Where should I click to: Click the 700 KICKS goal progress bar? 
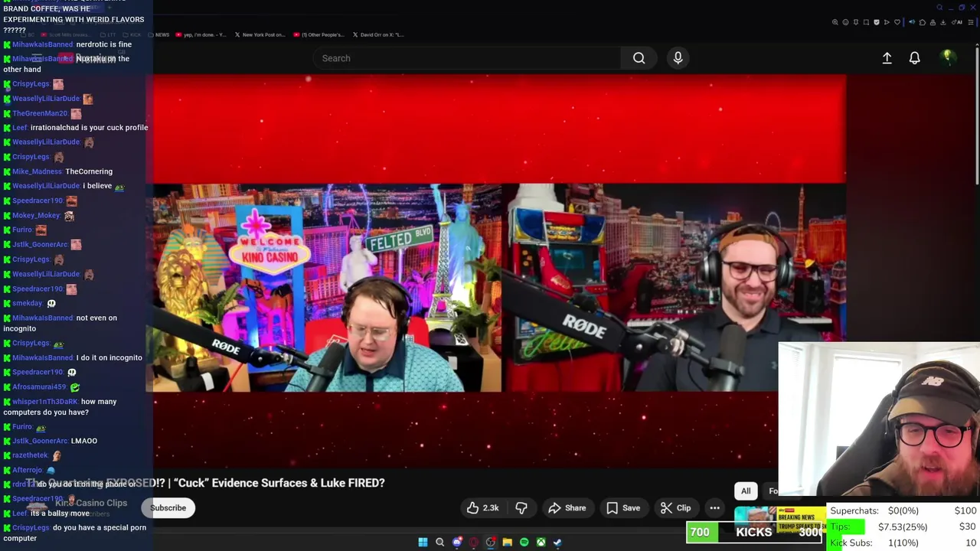coord(754,533)
